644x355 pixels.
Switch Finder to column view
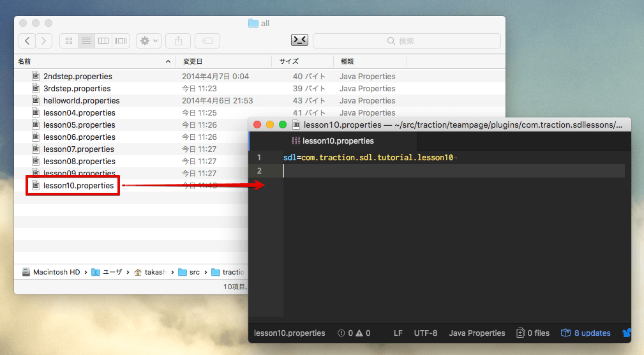pyautogui.click(x=103, y=41)
